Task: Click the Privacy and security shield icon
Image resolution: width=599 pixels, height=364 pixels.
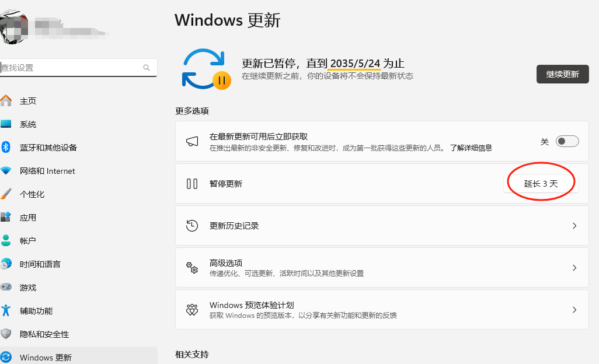Action: coord(6,334)
